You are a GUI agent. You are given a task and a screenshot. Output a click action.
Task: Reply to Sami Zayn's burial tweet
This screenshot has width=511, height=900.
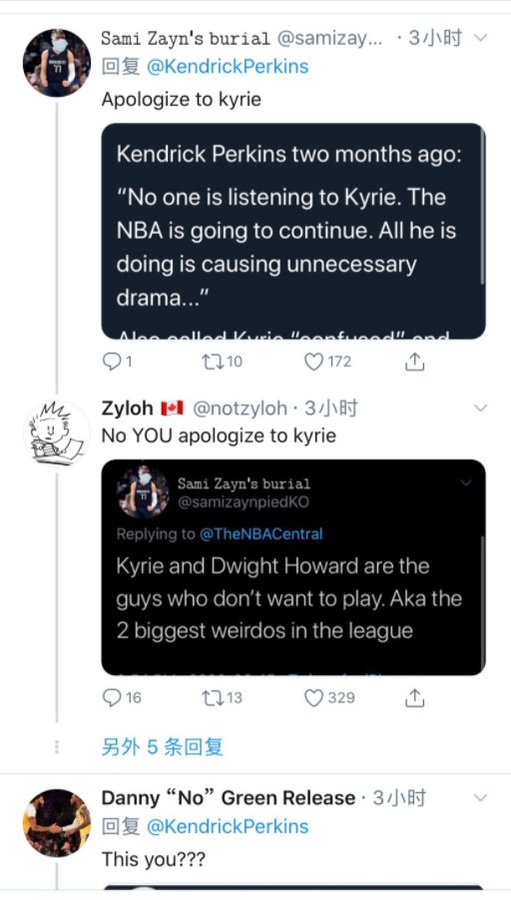tap(117, 362)
